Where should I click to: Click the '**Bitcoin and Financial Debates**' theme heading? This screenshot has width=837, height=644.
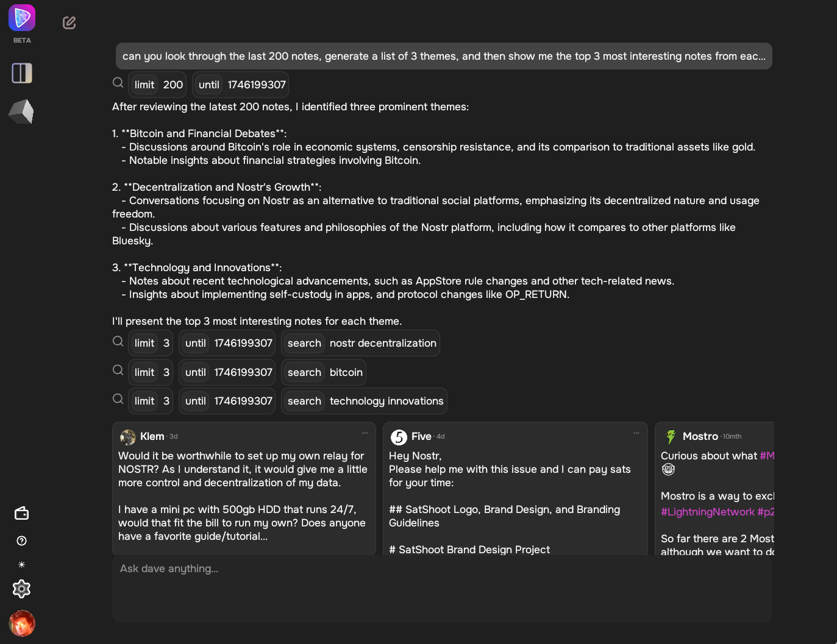coord(204,133)
